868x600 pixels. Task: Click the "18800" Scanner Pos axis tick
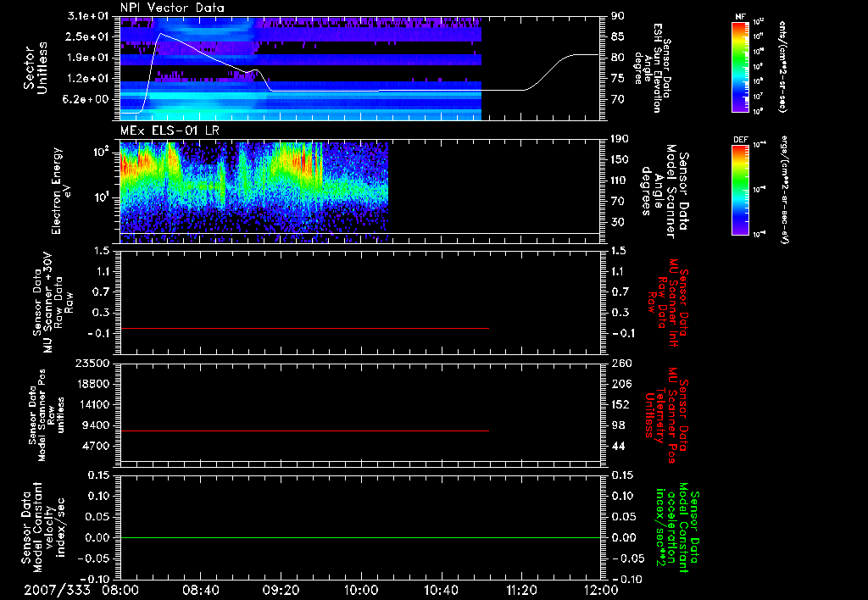(92, 384)
